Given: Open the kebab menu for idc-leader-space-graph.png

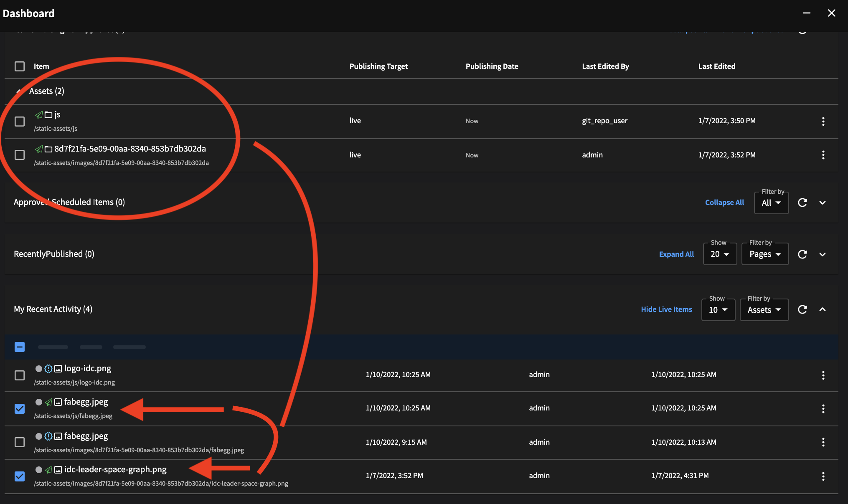Looking at the screenshot, I should pyautogui.click(x=823, y=476).
